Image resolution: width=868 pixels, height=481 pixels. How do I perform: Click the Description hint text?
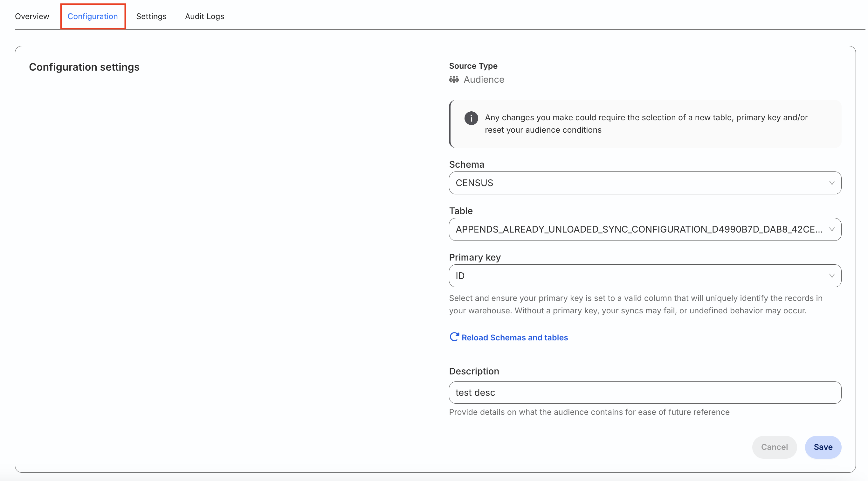[x=589, y=412]
